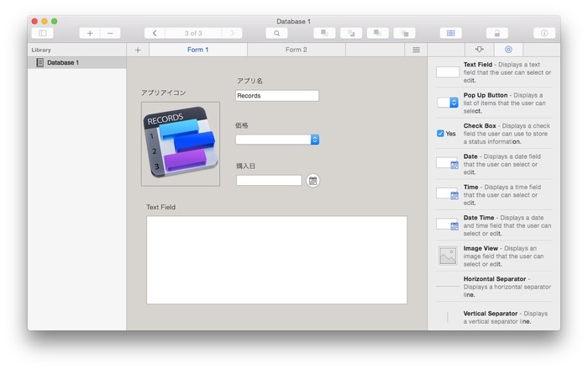Select Database 1 in the Library sidebar

[x=77, y=63]
